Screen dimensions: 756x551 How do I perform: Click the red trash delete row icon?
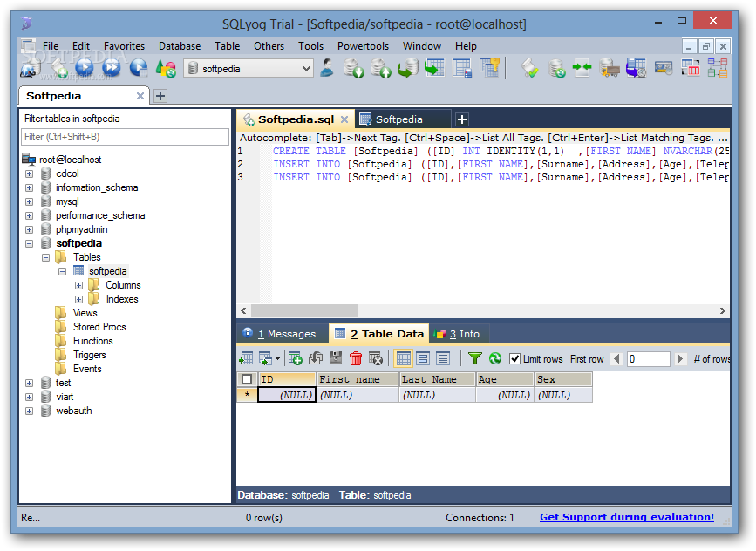click(x=356, y=358)
